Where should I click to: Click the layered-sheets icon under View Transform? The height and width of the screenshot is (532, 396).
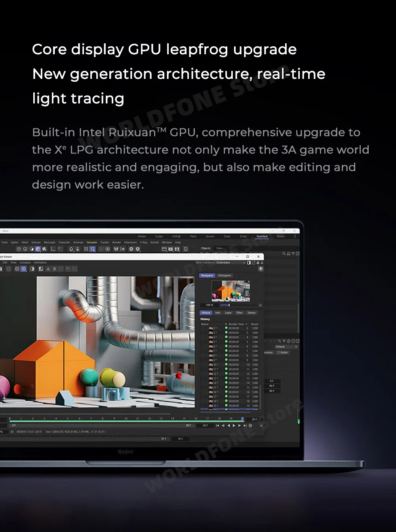pos(261,269)
